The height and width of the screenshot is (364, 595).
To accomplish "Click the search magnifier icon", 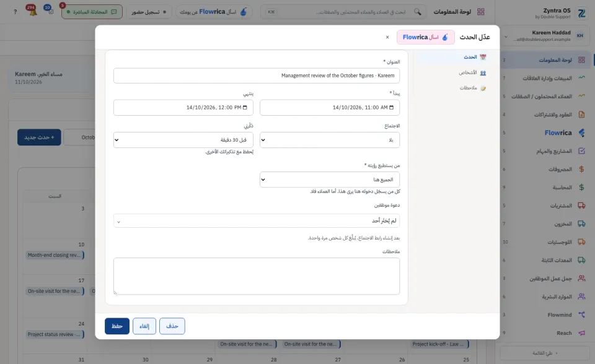I will pos(417,12).
